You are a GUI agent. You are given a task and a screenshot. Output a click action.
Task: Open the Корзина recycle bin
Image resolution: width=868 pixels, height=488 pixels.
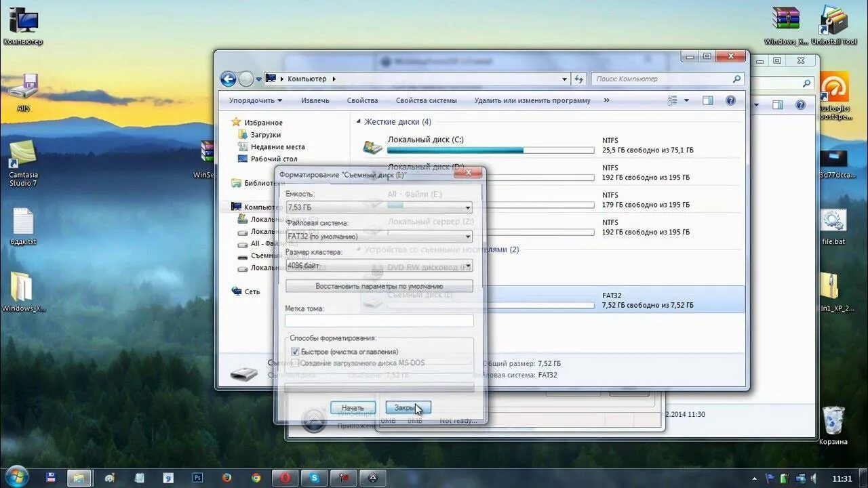pos(833,426)
